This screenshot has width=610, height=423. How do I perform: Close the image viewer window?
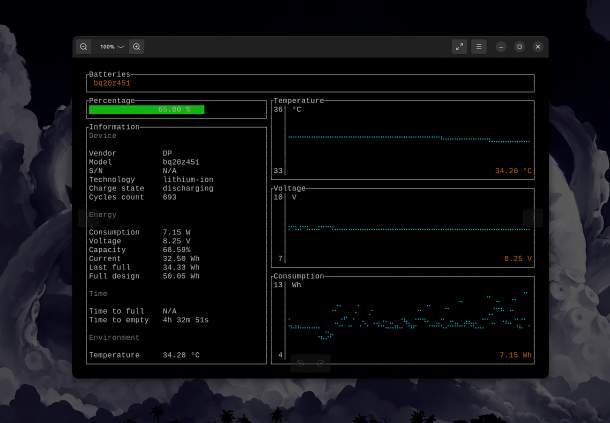click(x=537, y=47)
